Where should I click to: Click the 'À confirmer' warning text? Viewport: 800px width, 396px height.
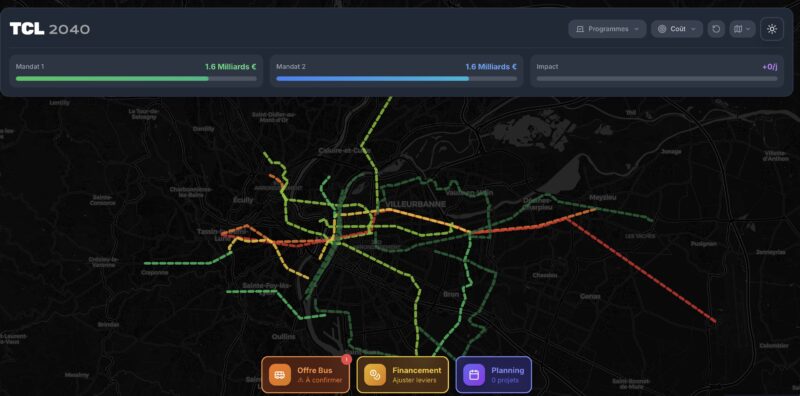click(x=320, y=380)
